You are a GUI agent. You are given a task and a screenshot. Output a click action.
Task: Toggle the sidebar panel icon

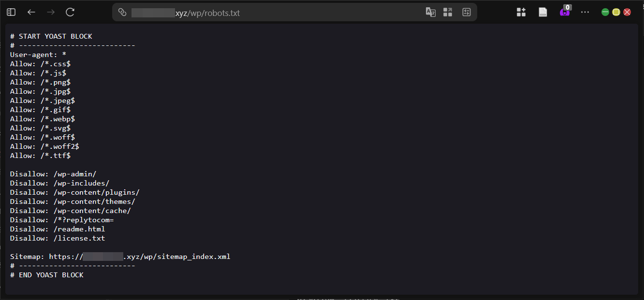point(11,12)
